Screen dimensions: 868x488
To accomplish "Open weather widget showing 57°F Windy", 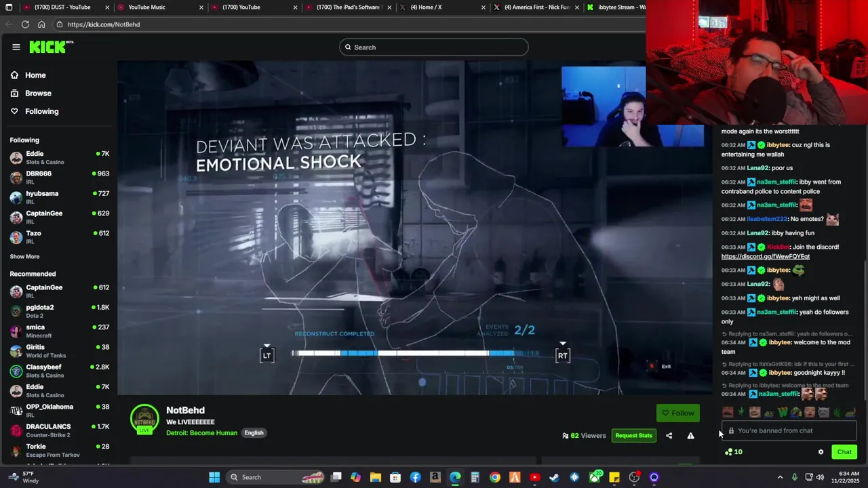I will (x=23, y=477).
